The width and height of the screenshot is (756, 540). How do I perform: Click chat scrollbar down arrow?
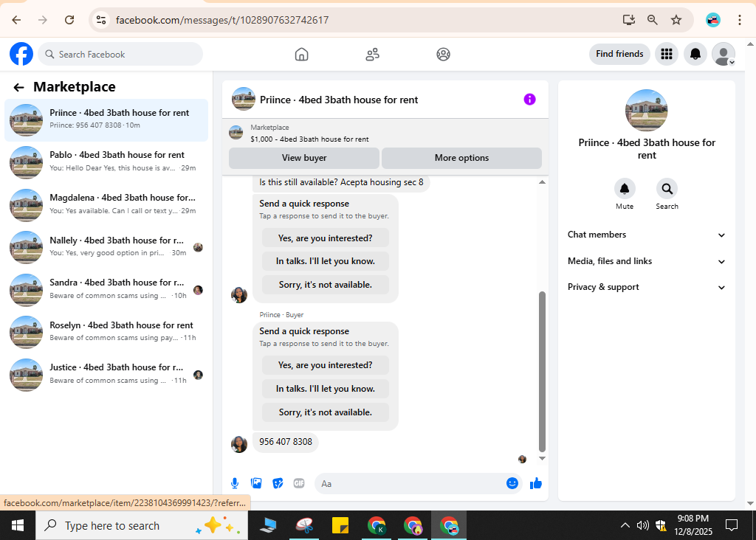(x=542, y=459)
